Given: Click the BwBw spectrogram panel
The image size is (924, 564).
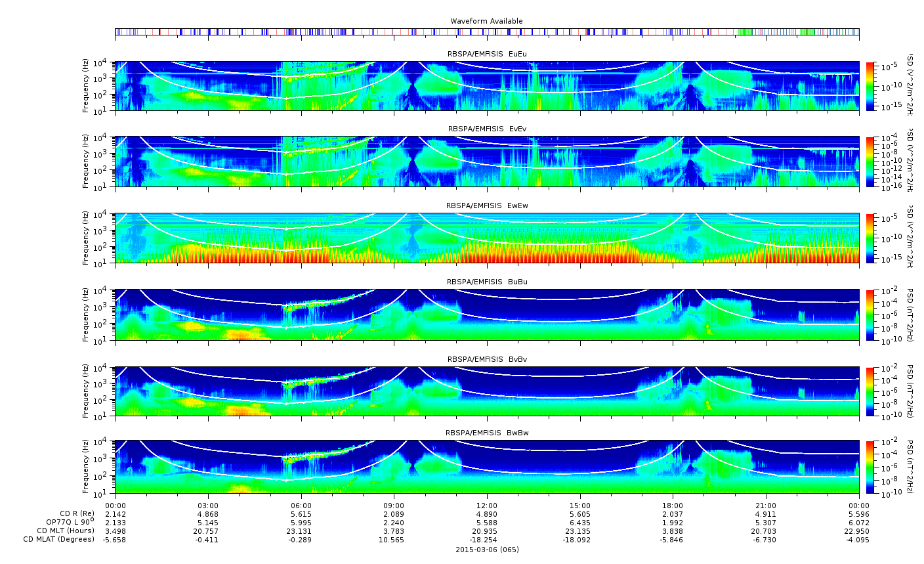Looking at the screenshot, I should tap(487, 467).
